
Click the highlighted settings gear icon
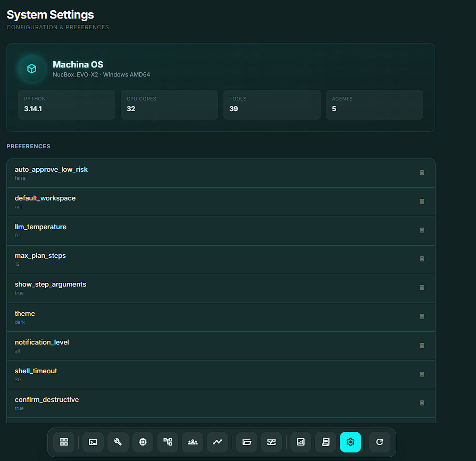click(350, 442)
